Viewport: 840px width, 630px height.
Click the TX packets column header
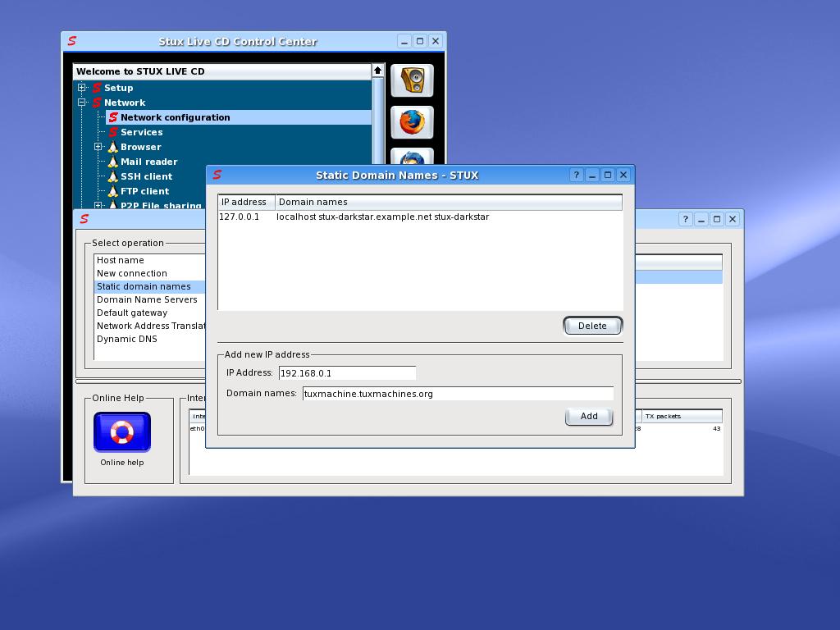coord(682,416)
